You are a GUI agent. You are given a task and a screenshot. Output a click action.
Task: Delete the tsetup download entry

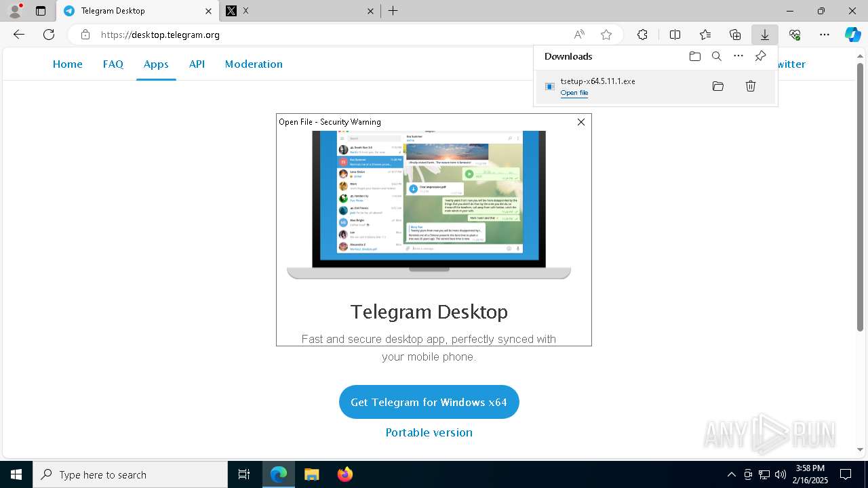coord(751,86)
